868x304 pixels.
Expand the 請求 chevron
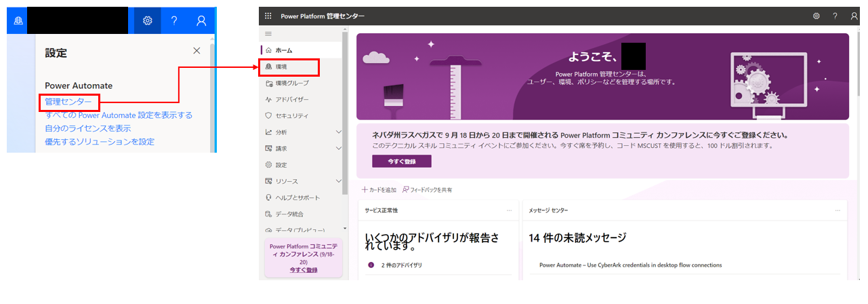tap(339, 148)
